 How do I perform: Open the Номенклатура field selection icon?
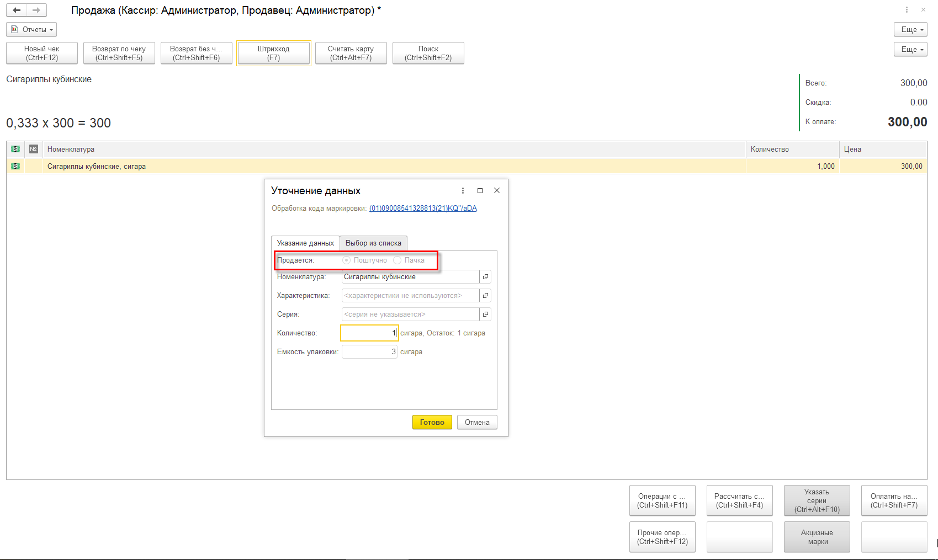[485, 277]
